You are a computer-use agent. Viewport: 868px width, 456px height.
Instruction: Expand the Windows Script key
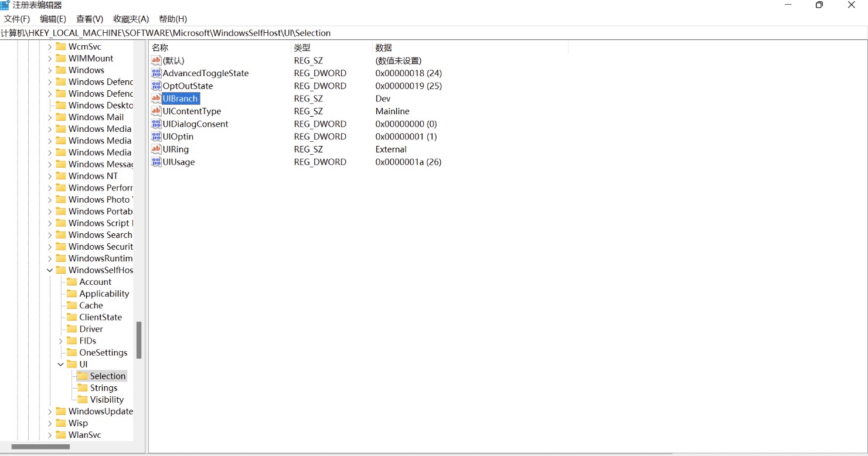(50, 223)
